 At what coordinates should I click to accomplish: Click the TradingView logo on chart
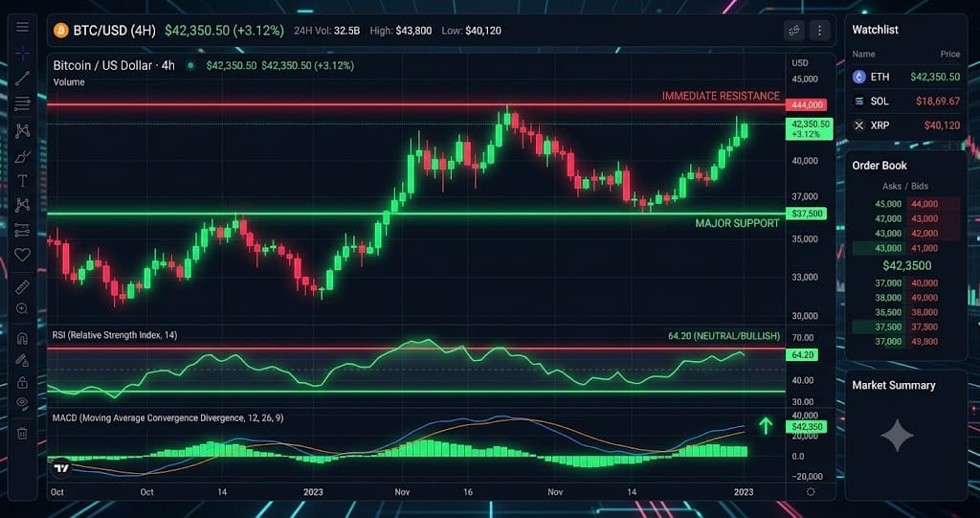pyautogui.click(x=61, y=468)
